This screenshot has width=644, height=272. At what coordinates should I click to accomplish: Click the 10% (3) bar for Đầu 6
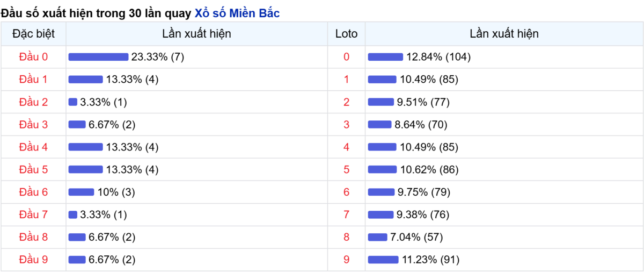click(x=82, y=192)
